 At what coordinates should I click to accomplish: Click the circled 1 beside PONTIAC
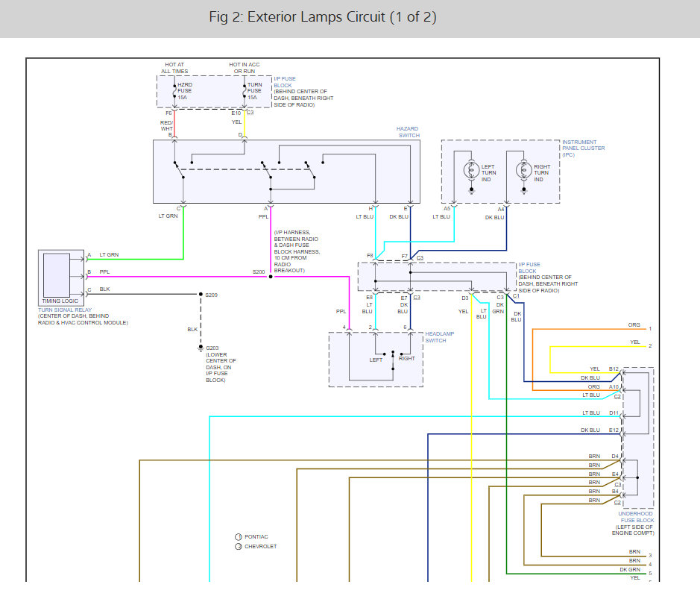point(239,537)
